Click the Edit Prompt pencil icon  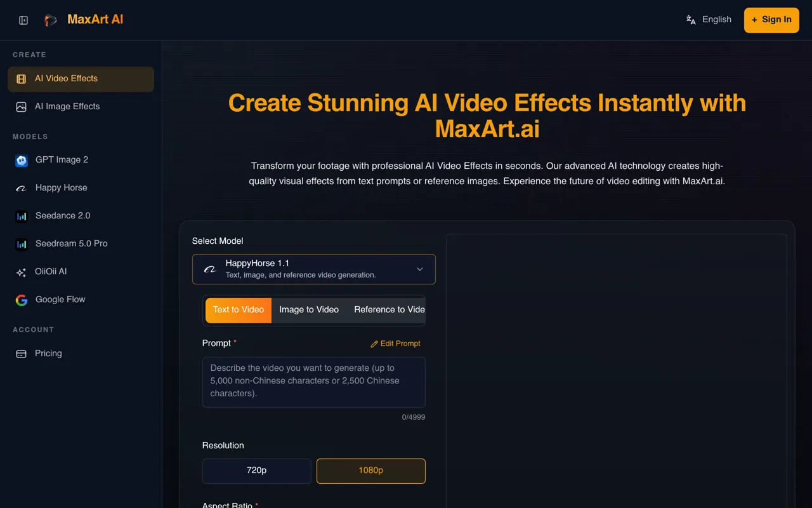coord(374,344)
